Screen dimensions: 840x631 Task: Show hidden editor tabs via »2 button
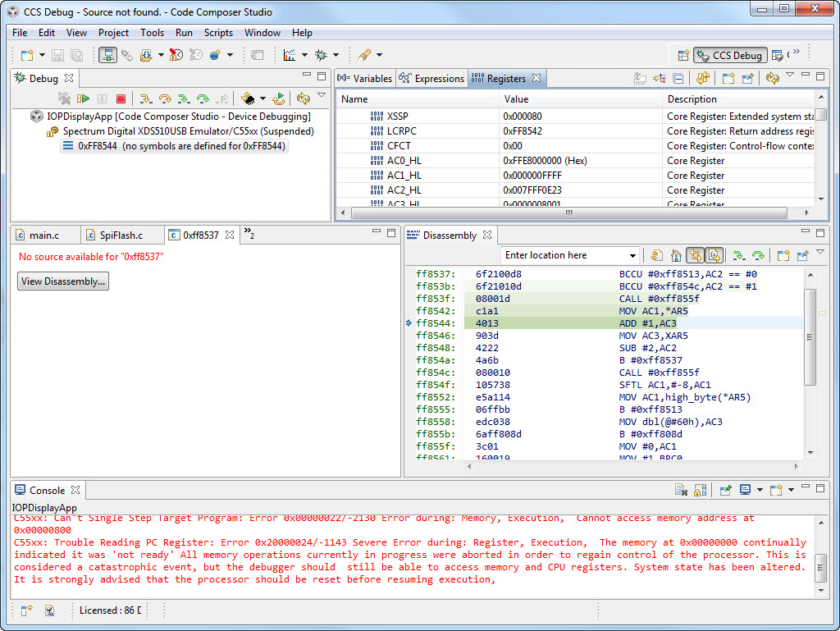(249, 234)
